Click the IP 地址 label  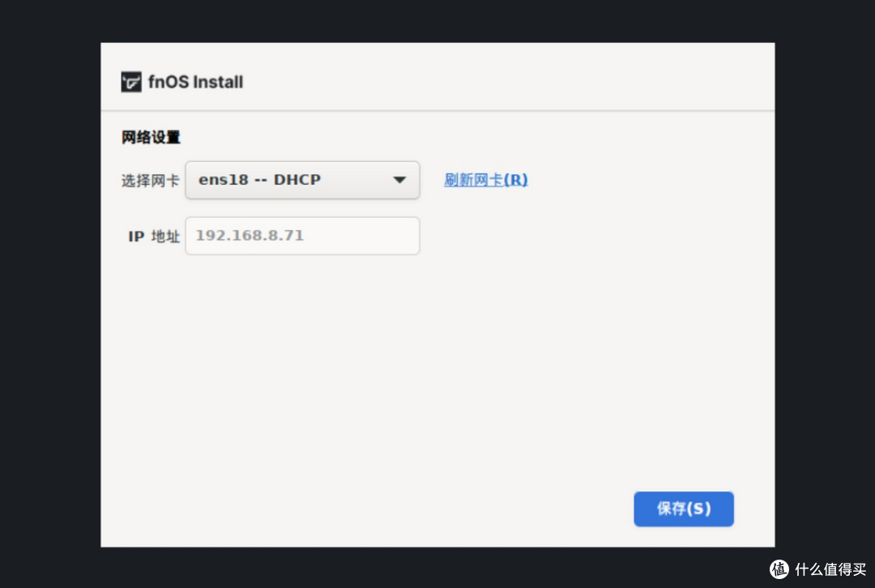154,236
